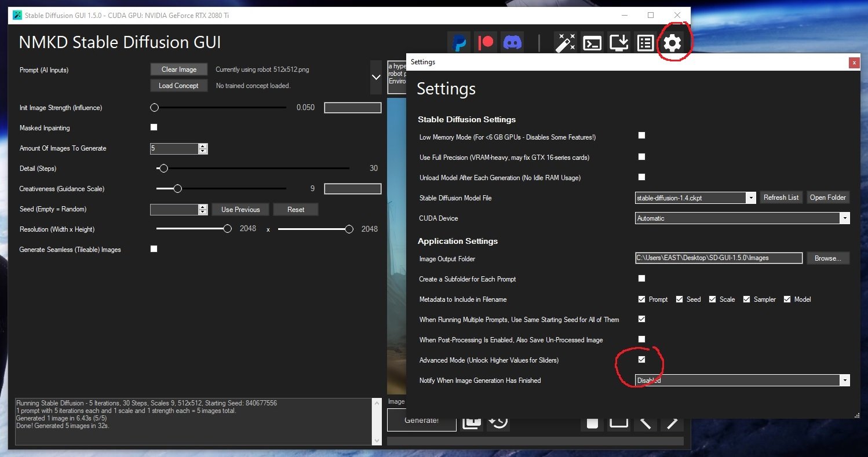The image size is (868, 457).
Task: Disable the Advanced Mode checkbox
Action: point(641,359)
